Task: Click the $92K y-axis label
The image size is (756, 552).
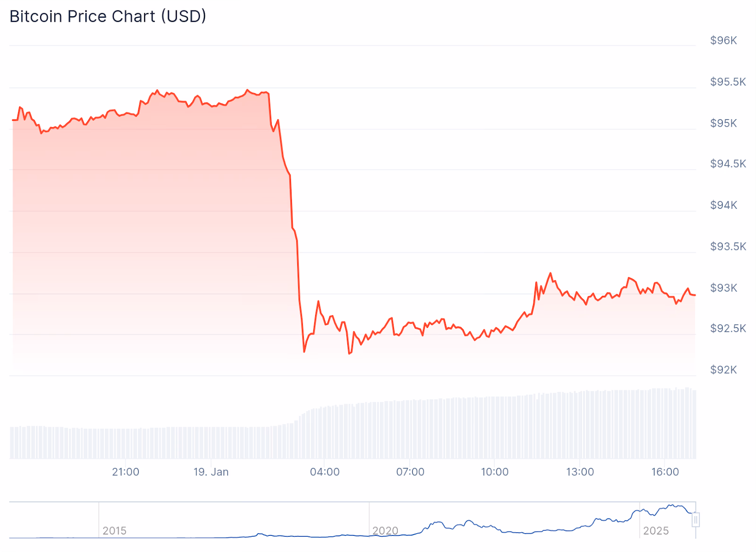Action: pos(723,370)
